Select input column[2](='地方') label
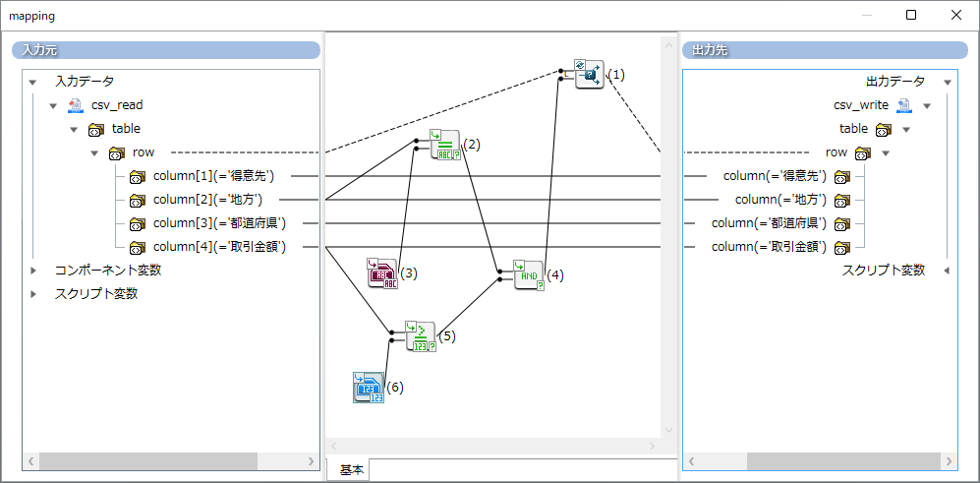This screenshot has height=483, width=980. click(x=207, y=201)
